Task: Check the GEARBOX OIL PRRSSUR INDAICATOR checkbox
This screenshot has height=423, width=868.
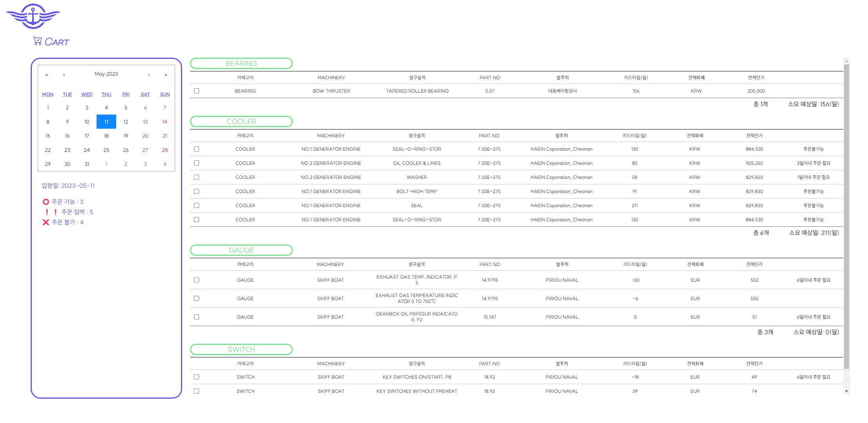Action: [x=196, y=317]
